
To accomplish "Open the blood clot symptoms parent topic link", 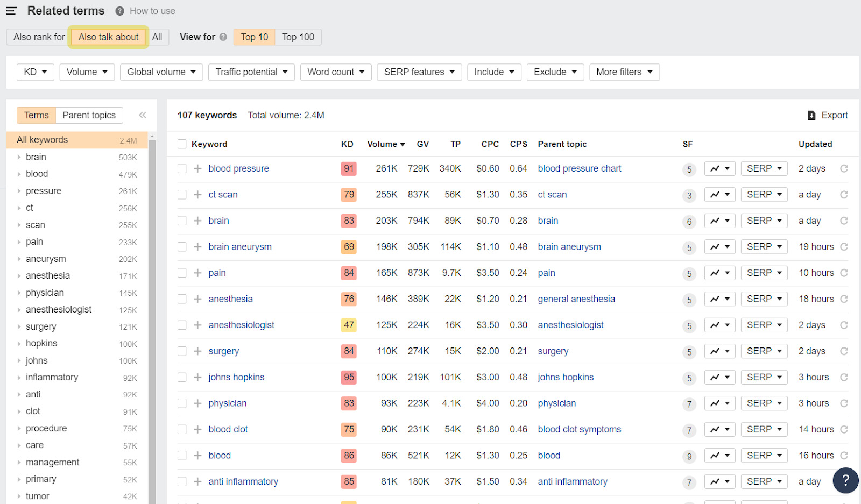I will click(579, 429).
